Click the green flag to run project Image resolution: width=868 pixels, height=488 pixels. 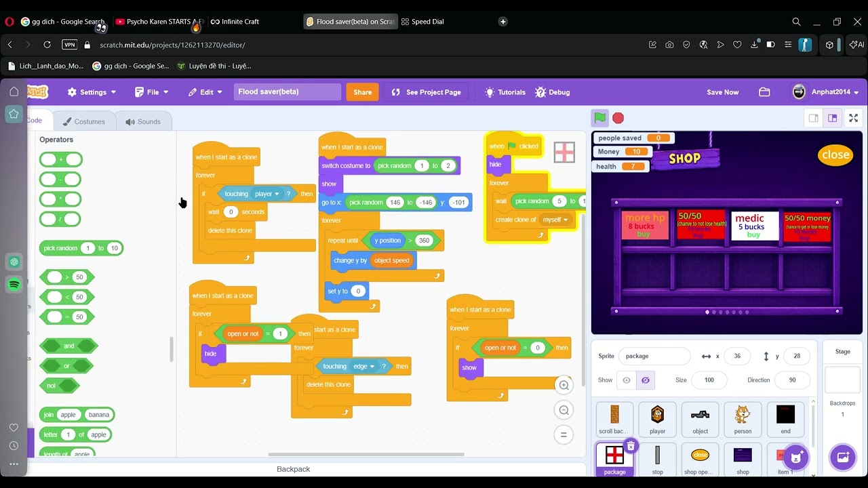(600, 118)
